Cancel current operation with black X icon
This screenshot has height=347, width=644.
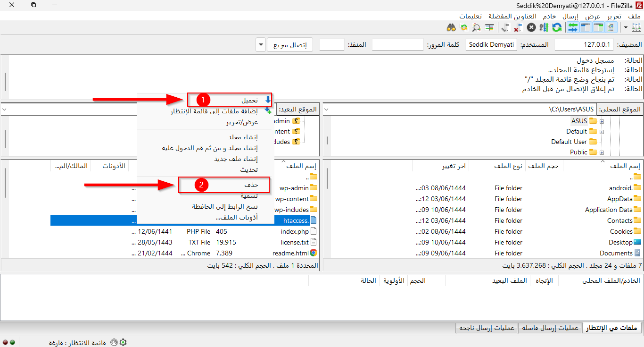531,27
